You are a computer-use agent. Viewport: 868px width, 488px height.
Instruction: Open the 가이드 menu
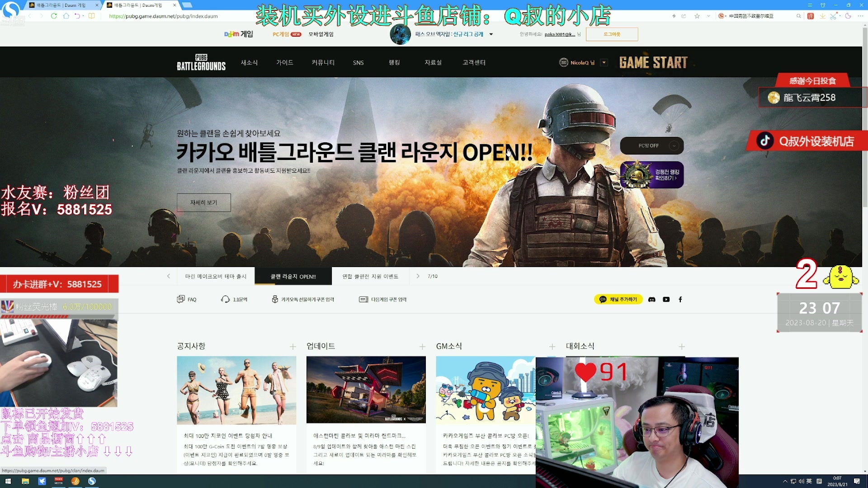285,62
